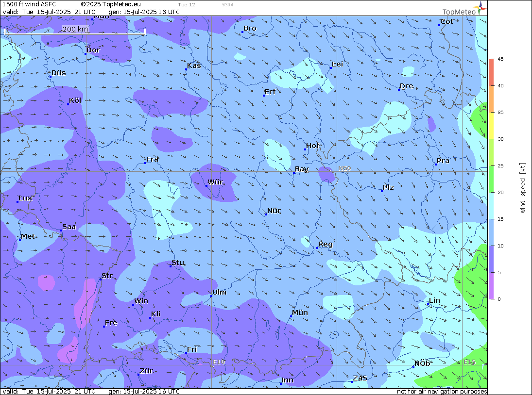Select the Saa city marker
This screenshot has width=532, height=395.
pos(61,230)
